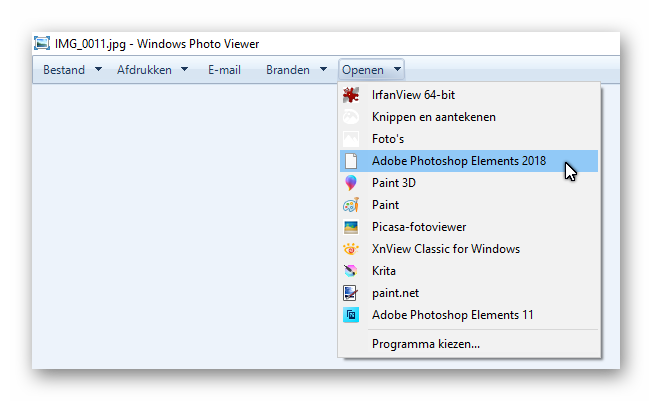Select Foto's from the Openen list

[469, 139]
